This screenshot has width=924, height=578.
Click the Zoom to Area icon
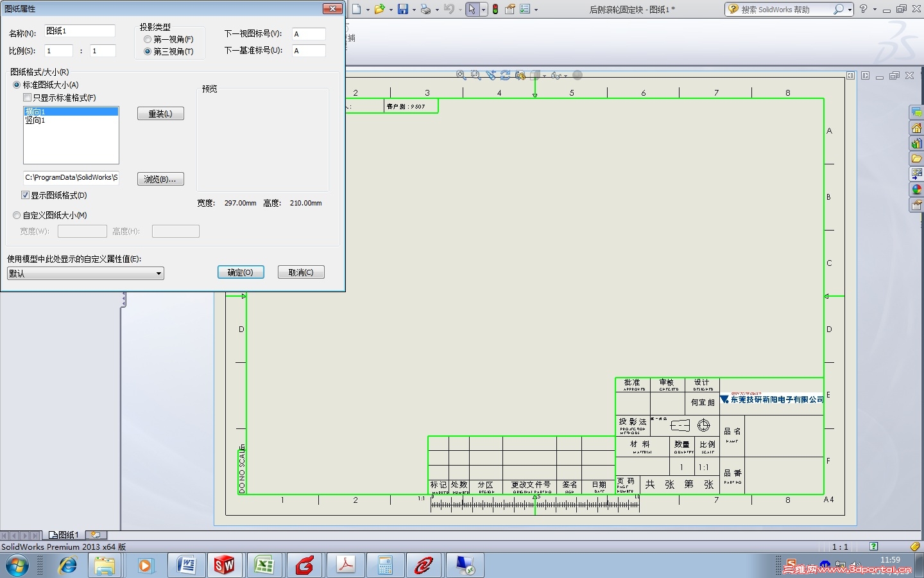click(x=475, y=75)
